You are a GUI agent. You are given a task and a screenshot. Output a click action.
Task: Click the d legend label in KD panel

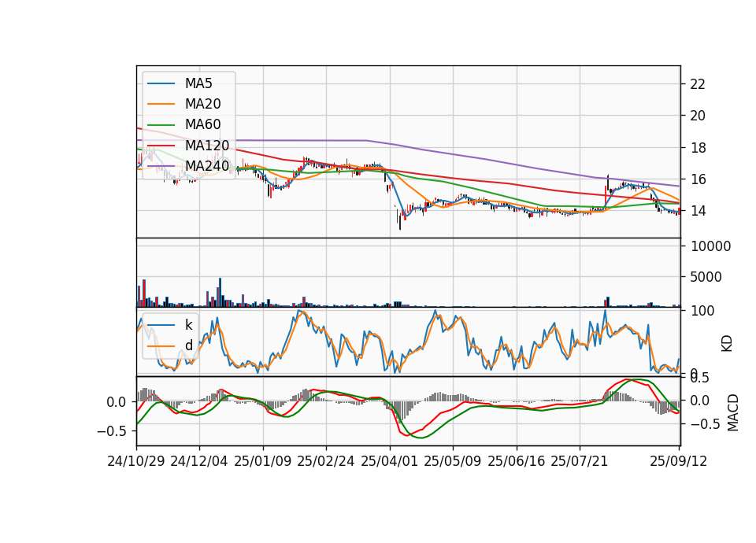pyautogui.click(x=189, y=345)
